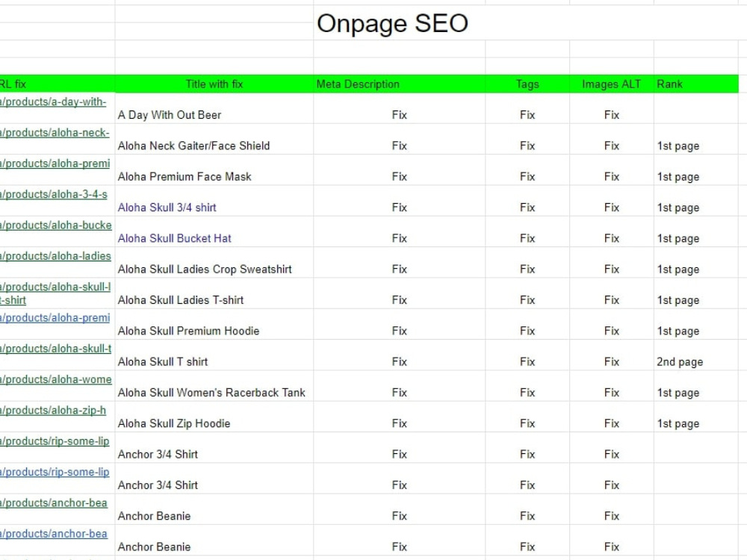Screen dimensions: 747x560
Task: Select the 'Meta Description' header cell
Action: pyautogui.click(x=399, y=84)
